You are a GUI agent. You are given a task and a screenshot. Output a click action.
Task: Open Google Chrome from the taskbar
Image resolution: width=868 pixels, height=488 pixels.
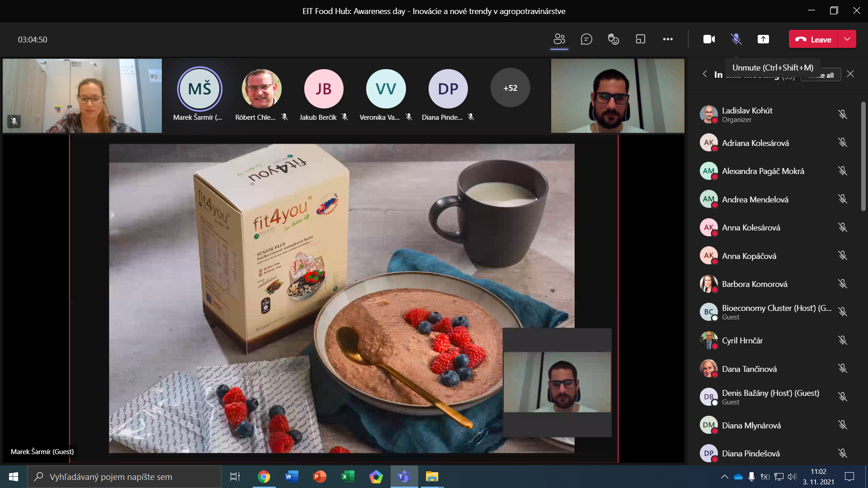[264, 477]
